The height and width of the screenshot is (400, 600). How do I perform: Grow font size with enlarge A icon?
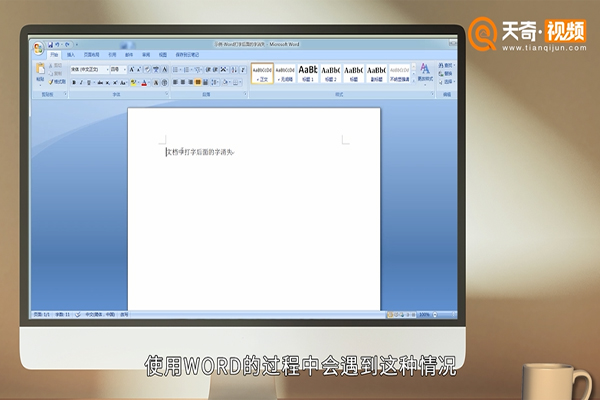pos(132,70)
